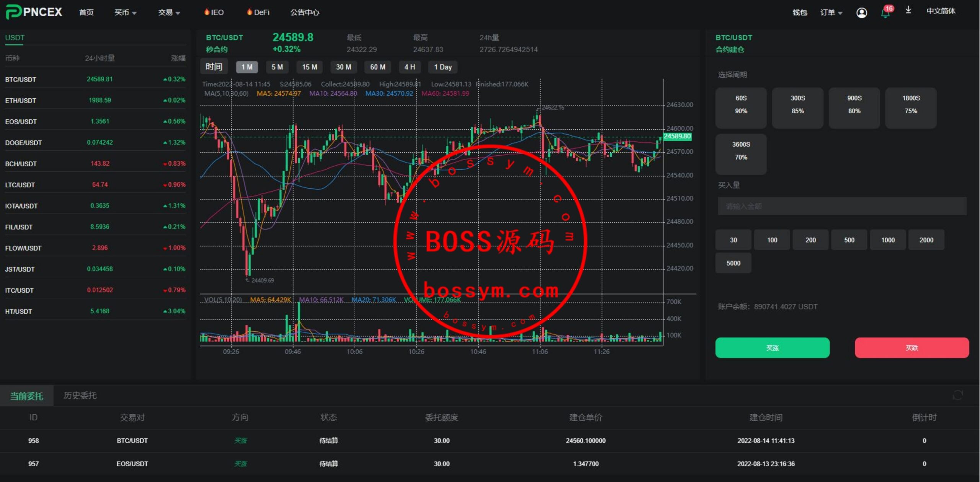Click the PNCEX logo
The width and height of the screenshot is (980, 482).
[34, 12]
